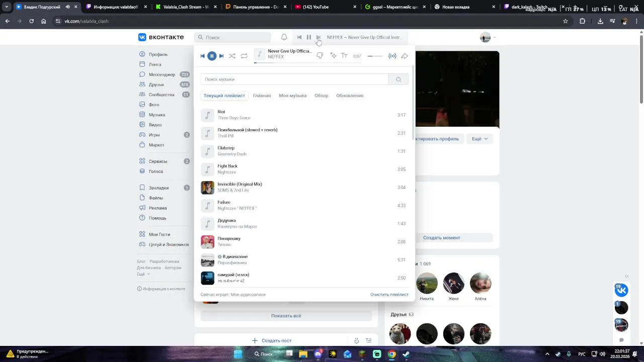Open Профиль in the left sidebar

(158, 54)
